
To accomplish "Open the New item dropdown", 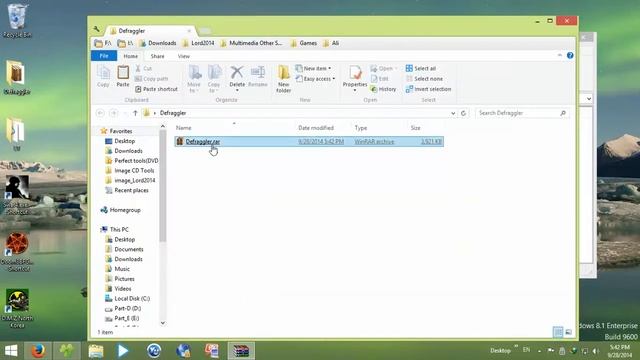I will [x=313, y=68].
